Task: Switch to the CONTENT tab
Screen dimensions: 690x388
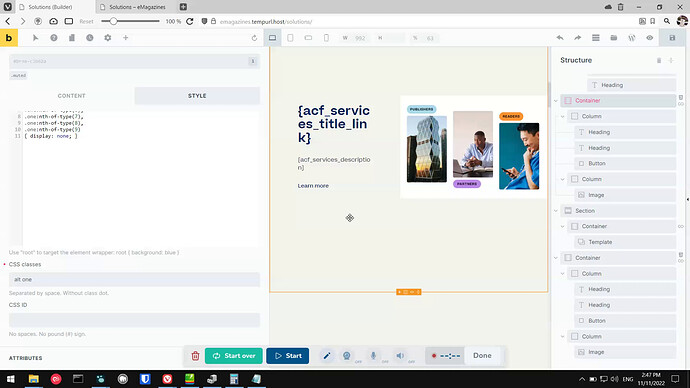Action: click(71, 95)
